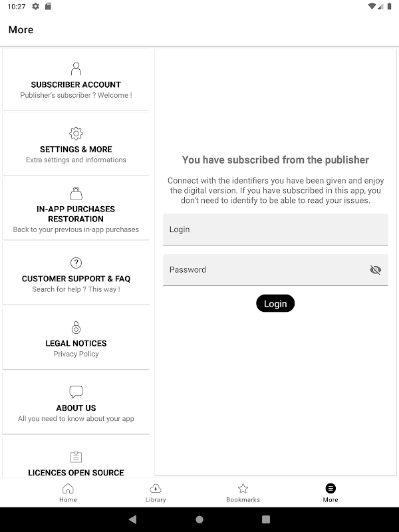Tap the About Us speech bubble icon

click(x=76, y=392)
